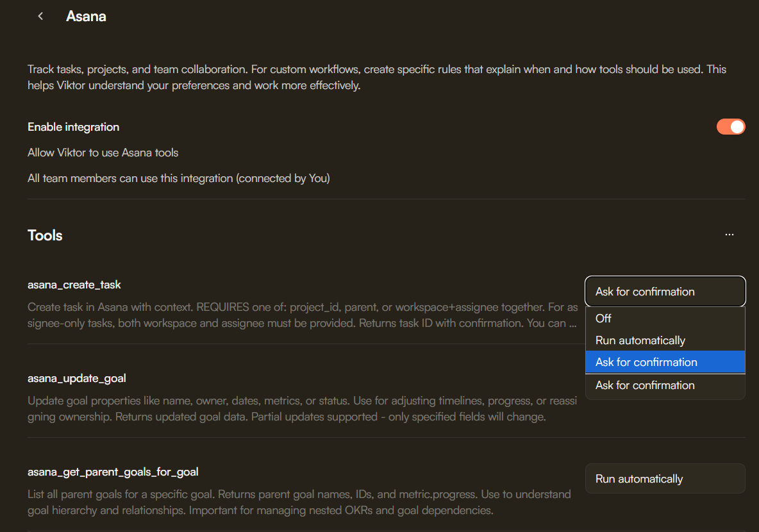Click the Enable integration label

(74, 127)
